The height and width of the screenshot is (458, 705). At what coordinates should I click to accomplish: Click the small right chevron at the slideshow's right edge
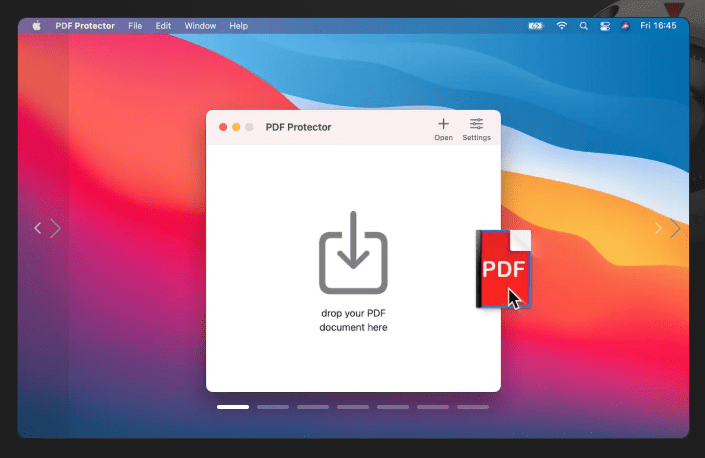pyautogui.click(x=658, y=228)
